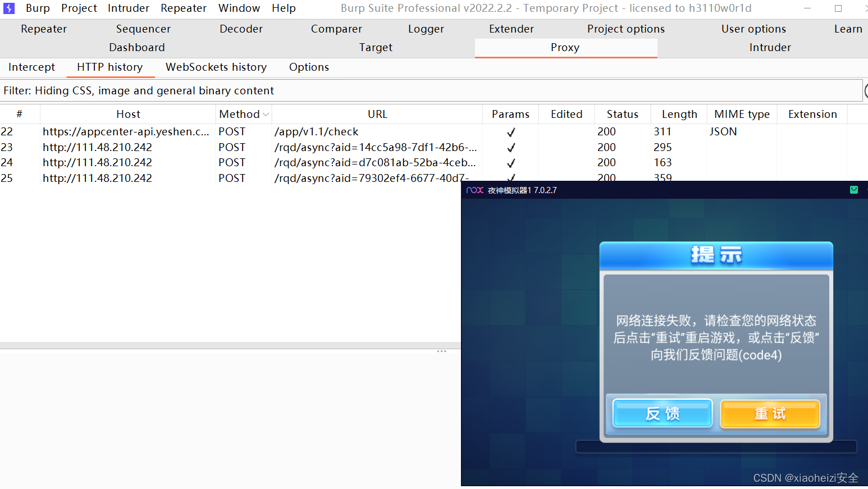Viewport: 868px width, 489px height.
Task: Click the Params checkmark for row 24
Action: [511, 163]
